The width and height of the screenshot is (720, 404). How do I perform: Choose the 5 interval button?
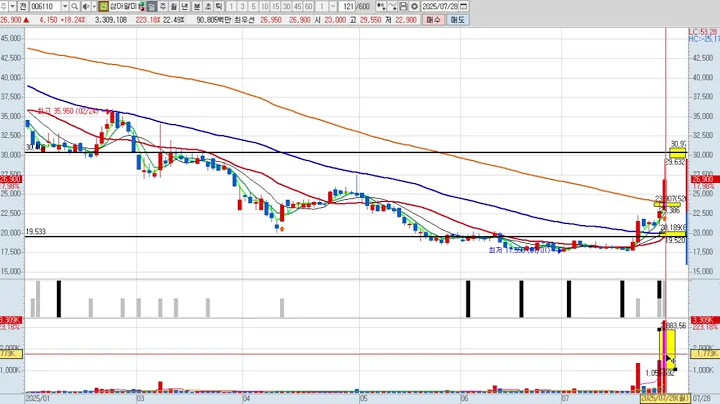pyautogui.click(x=253, y=6)
